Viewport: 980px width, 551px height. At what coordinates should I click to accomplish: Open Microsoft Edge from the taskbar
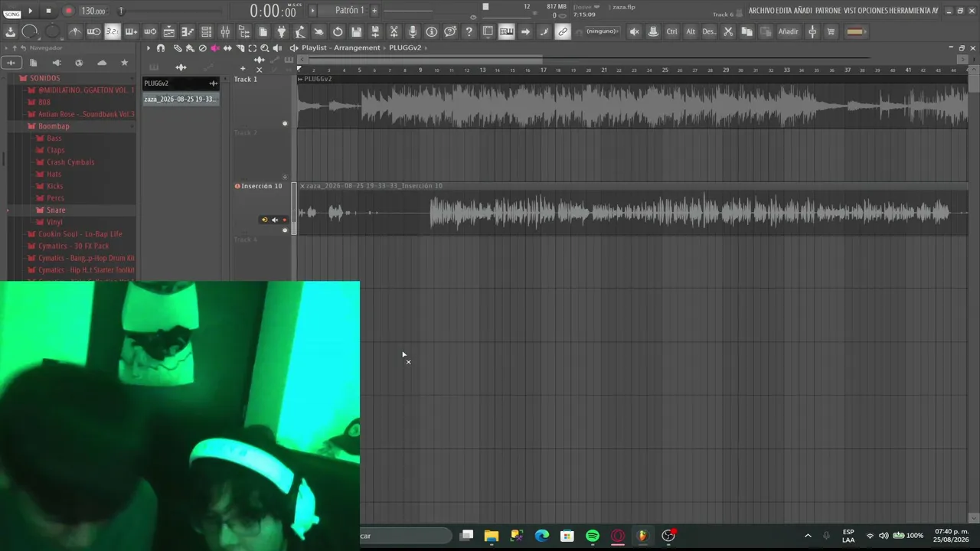pos(542,536)
